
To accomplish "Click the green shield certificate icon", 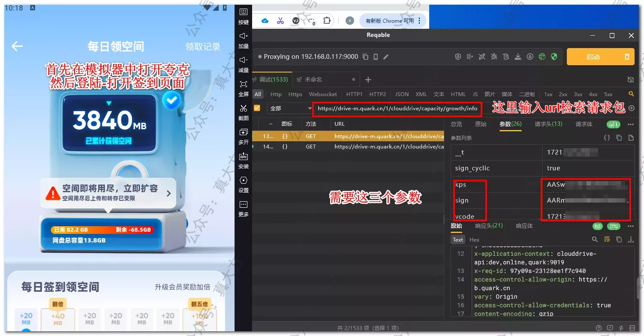I will coord(554,57).
